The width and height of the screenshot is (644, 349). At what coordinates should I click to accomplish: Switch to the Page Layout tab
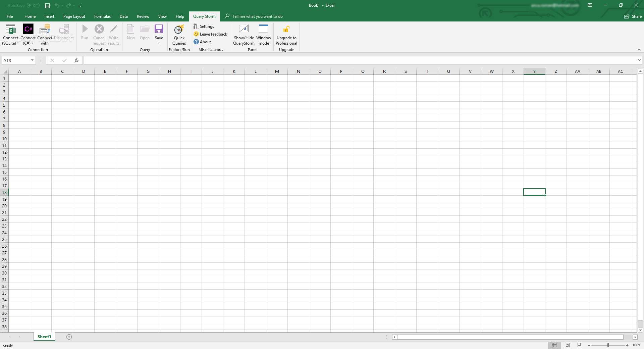(74, 16)
